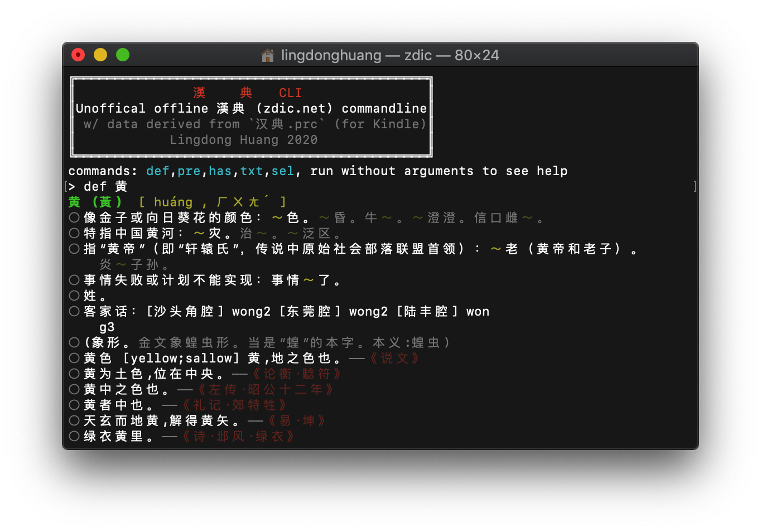761x532 pixels.
Task: Click the prompt line containing "def 黄"
Action: (105, 187)
